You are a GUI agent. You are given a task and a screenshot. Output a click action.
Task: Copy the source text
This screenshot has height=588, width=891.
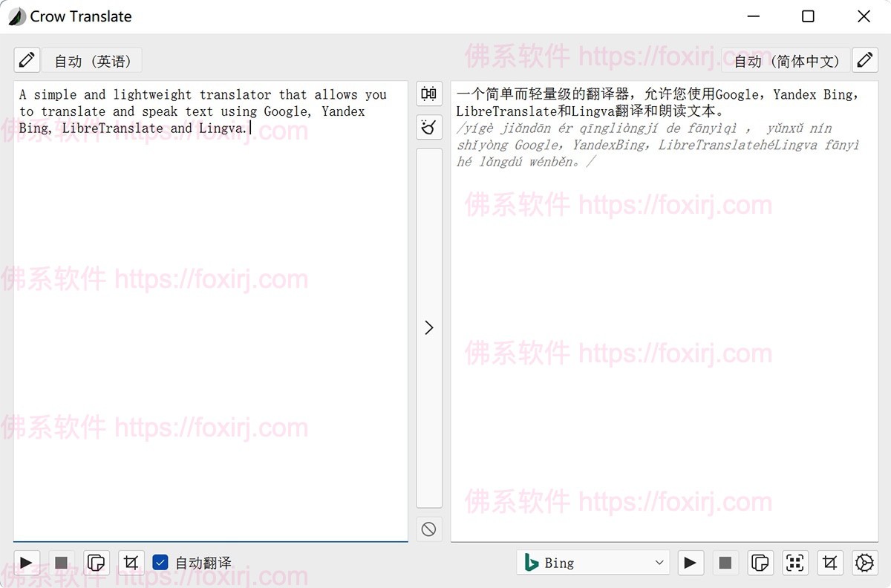click(x=97, y=563)
